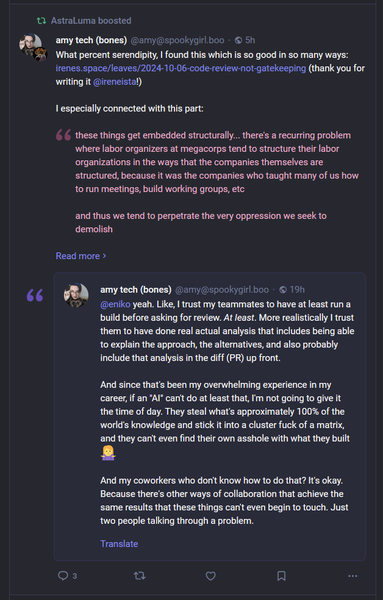Click the boost icon beside AstraLuma boosted
The height and width of the screenshot is (600, 383).
(41, 21)
